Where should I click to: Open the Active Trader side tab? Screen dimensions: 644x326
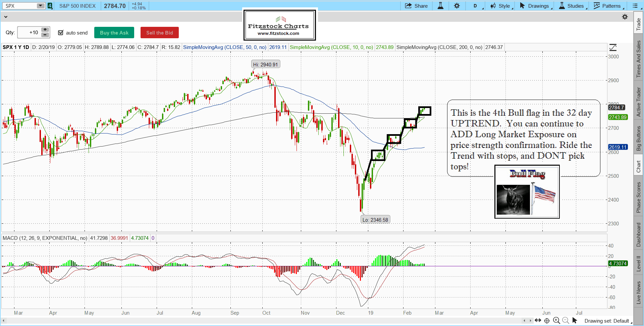638,102
